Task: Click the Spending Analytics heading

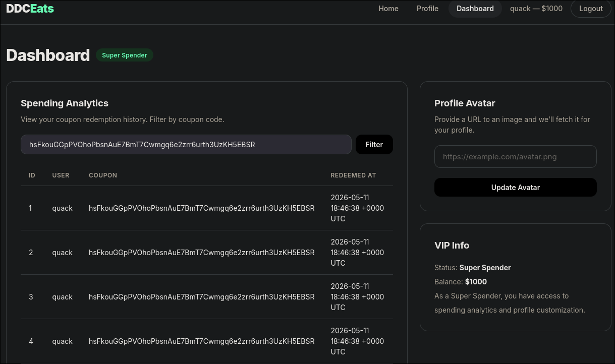Action: tap(65, 103)
